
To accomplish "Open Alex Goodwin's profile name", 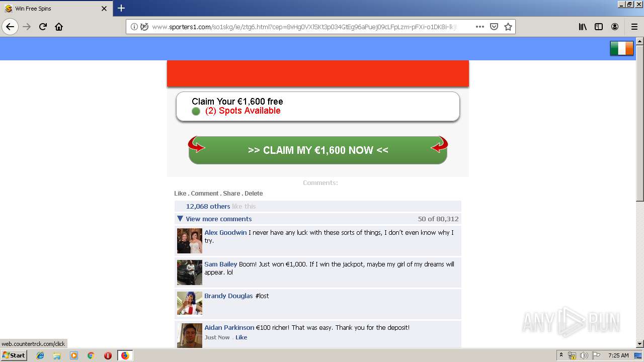I will pyautogui.click(x=225, y=232).
